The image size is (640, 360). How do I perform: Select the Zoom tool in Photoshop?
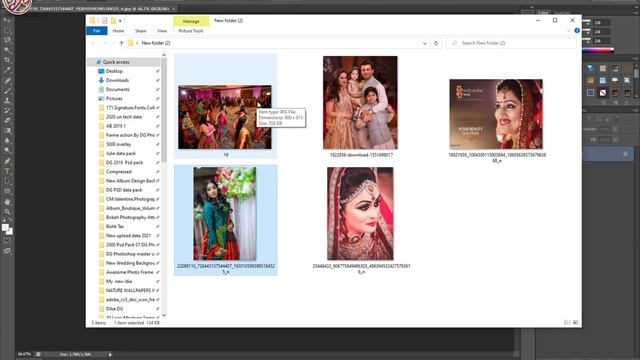(x=7, y=211)
